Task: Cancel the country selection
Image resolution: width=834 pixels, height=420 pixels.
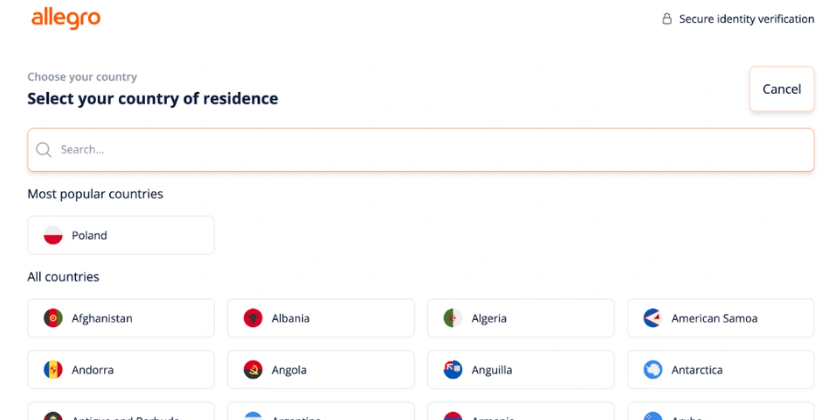Action: click(782, 89)
